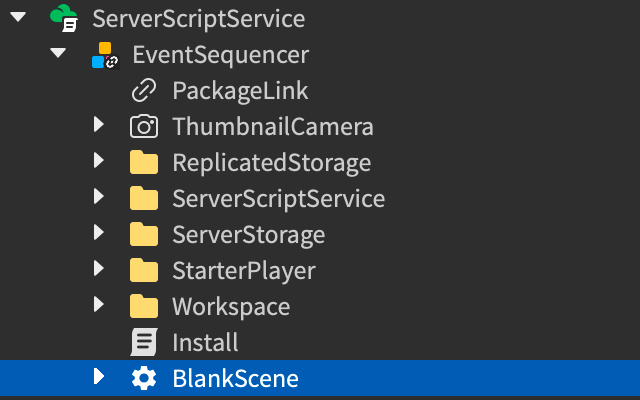The image size is (640, 400).
Task: Expand the Workspace folder arrow
Action: coord(98,306)
